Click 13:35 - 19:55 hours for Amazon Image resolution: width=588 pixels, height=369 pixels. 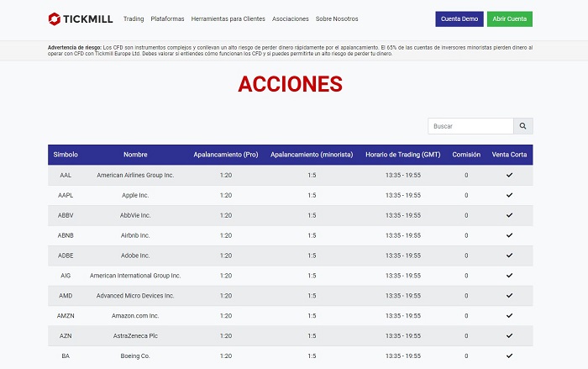click(403, 316)
